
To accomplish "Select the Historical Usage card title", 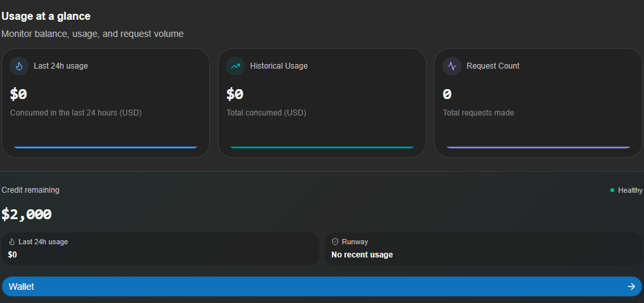I will pos(279,66).
